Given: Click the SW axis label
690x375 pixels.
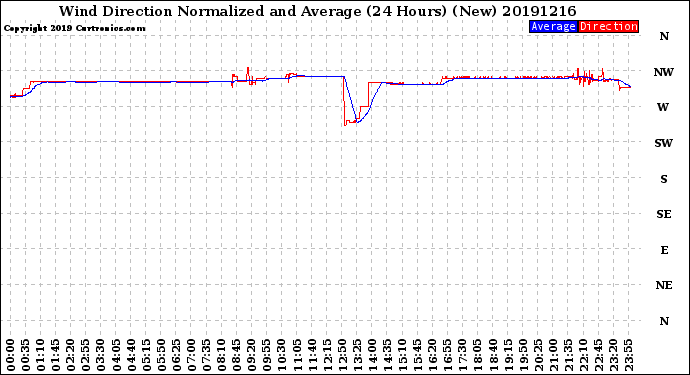Looking at the screenshot, I should click(664, 143).
